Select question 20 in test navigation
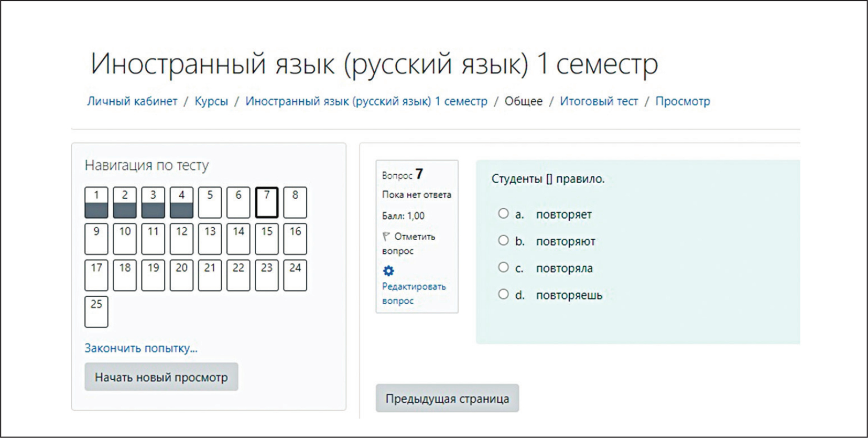The width and height of the screenshot is (868, 438). tap(181, 275)
